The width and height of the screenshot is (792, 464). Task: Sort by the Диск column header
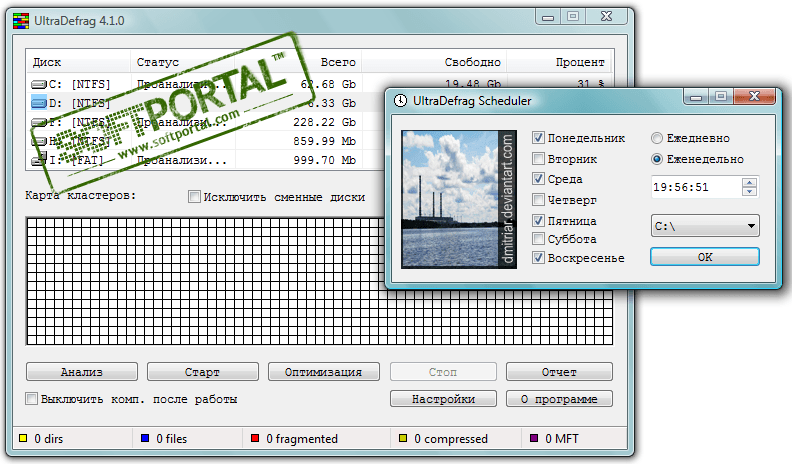78,62
